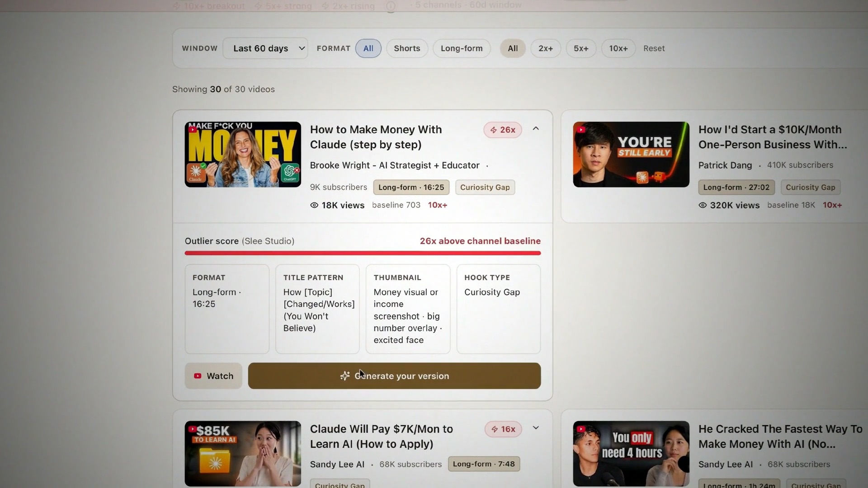Open title Claude Will Pay $7K/Mon to Learn AI

(x=381, y=436)
